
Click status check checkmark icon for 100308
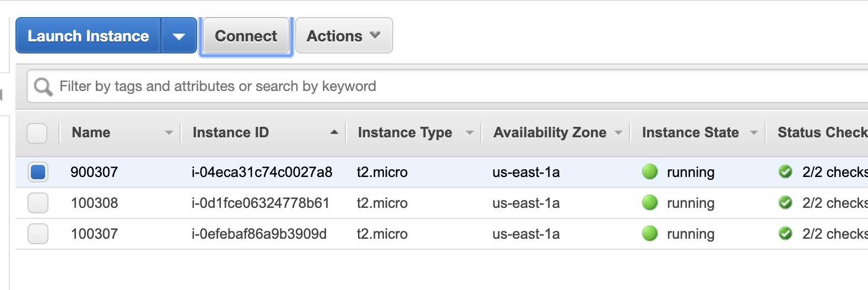(x=785, y=203)
